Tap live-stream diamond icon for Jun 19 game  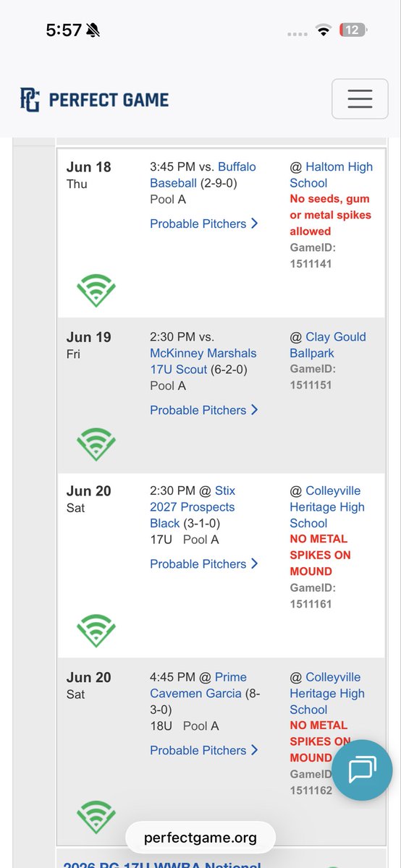(96, 445)
